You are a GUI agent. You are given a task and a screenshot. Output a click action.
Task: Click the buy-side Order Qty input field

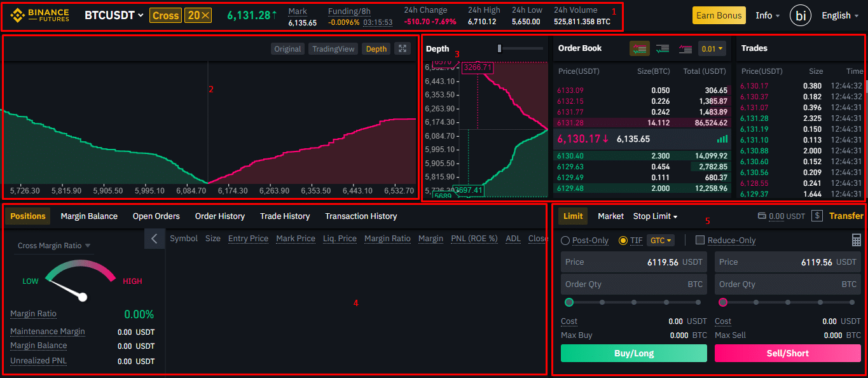634,284
